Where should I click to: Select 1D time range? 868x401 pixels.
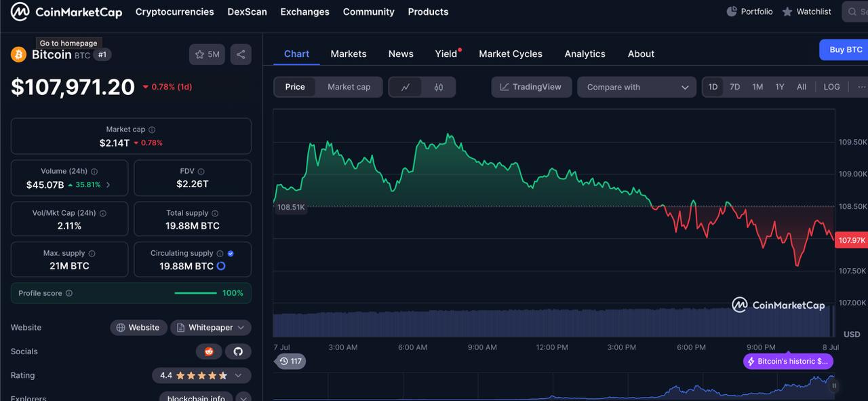coord(713,87)
